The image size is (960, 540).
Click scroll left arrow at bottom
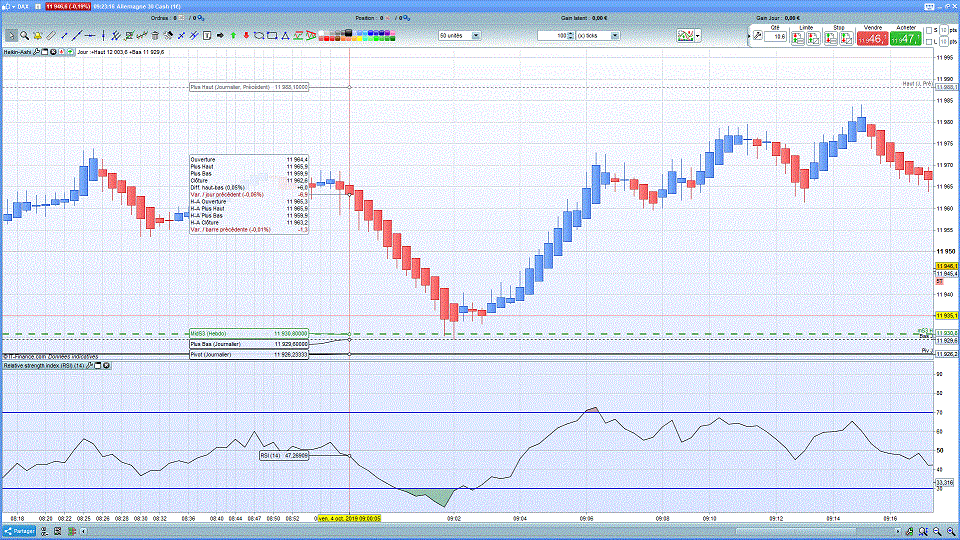[x=83, y=531]
